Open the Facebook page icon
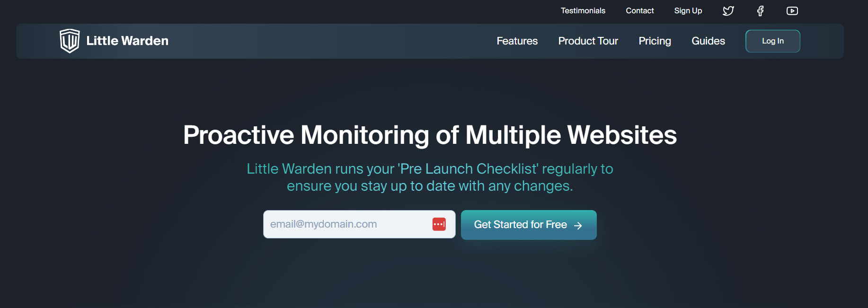 761,11
